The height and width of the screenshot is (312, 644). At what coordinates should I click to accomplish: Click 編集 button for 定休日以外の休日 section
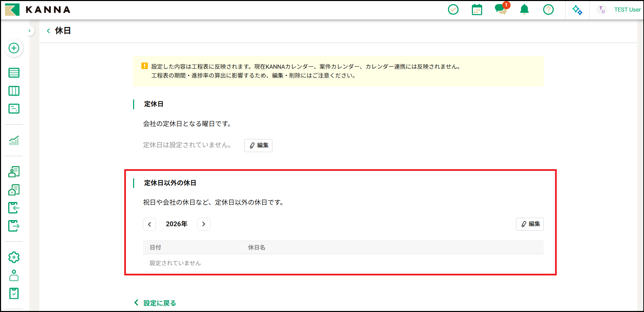(530, 224)
